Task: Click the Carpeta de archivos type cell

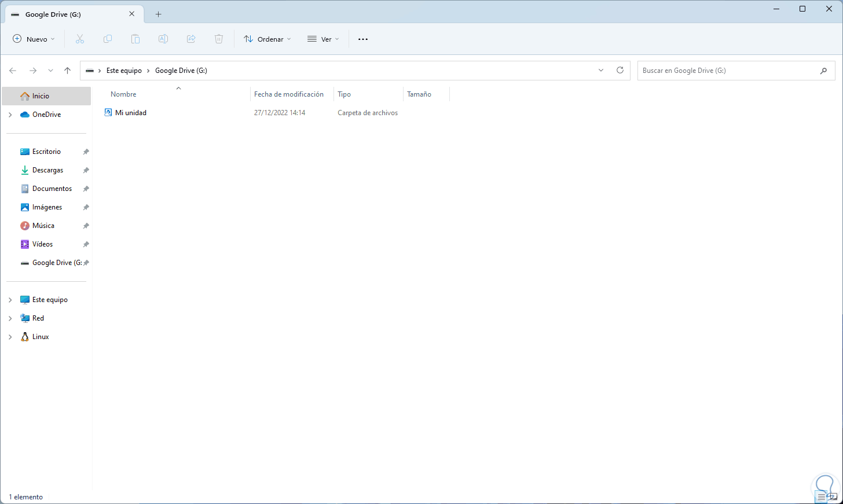Action: (368, 113)
